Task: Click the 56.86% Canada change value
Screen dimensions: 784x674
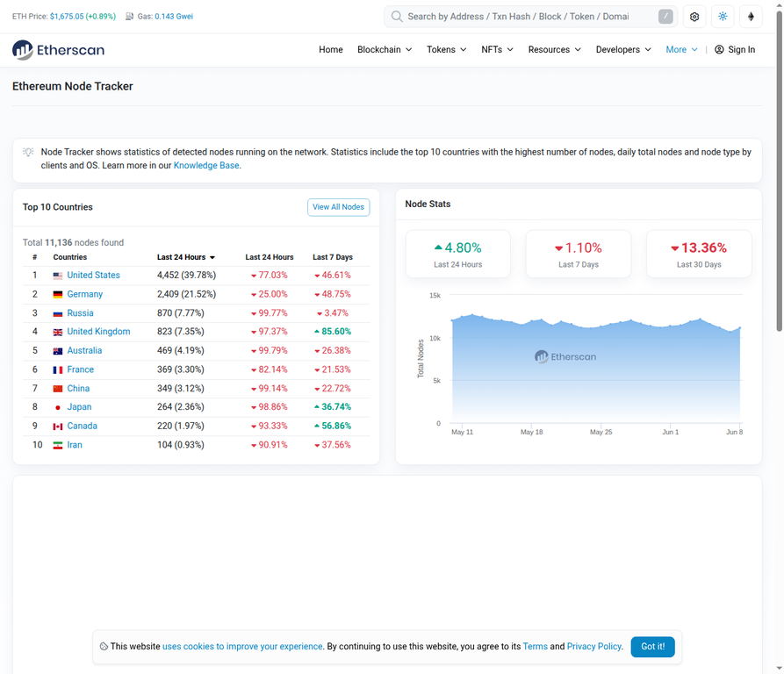Action: (333, 427)
